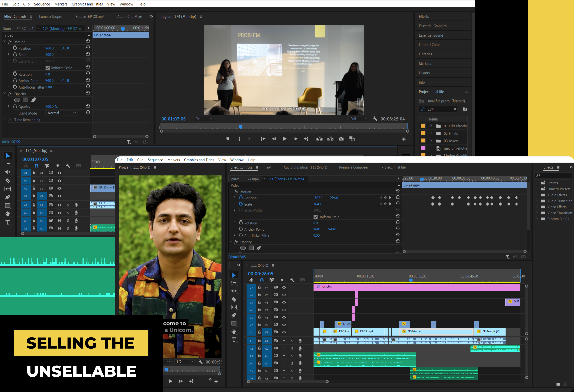574x392 pixels.
Task: Click Effects panel search field
Action: [553, 175]
